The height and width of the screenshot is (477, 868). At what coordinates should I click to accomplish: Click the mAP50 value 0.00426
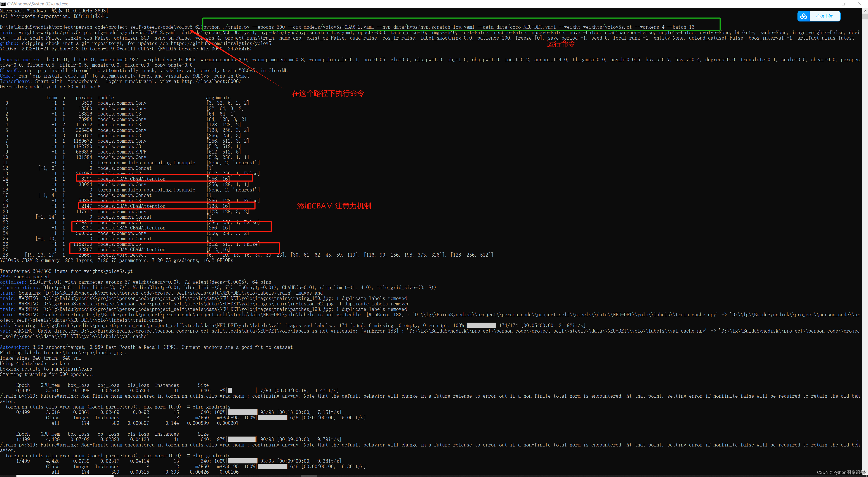point(199,472)
